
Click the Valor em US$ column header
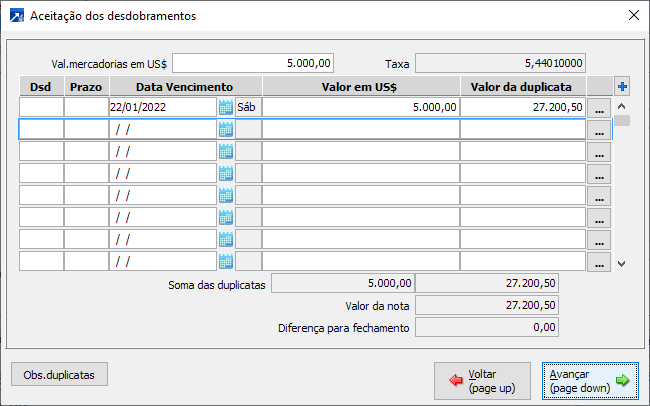[x=361, y=86]
